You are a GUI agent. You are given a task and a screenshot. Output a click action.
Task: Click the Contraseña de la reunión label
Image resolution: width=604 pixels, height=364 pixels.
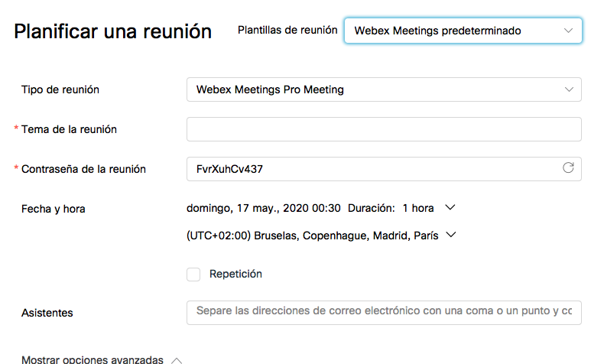(x=84, y=169)
